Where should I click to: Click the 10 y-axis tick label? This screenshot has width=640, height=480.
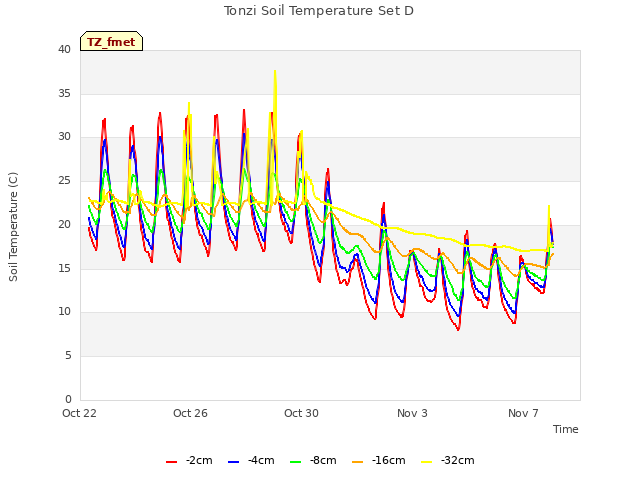click(x=64, y=311)
